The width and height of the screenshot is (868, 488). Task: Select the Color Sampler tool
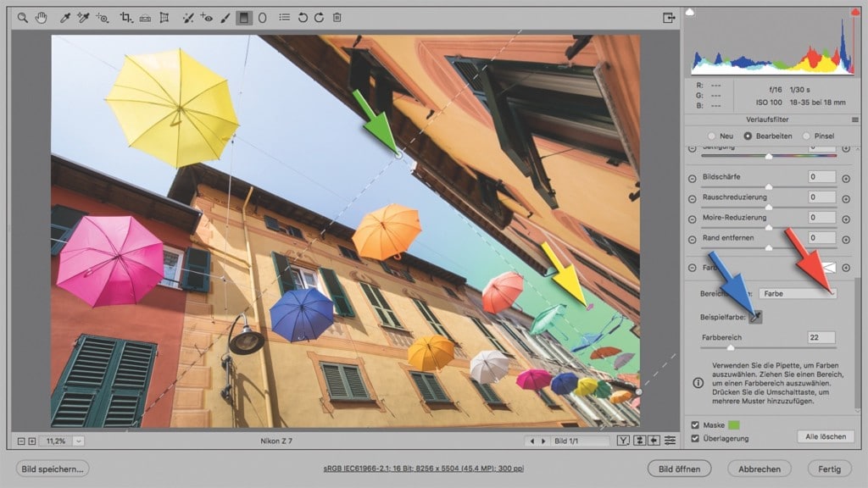point(83,18)
